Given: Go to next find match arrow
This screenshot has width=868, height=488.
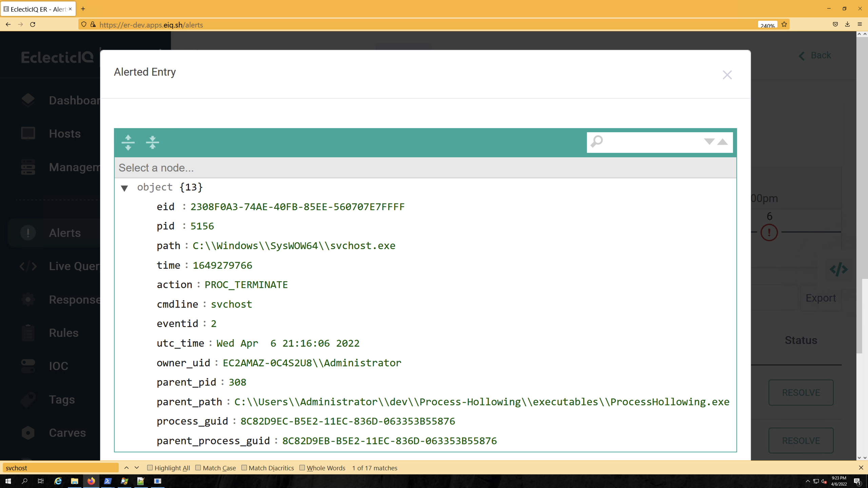Looking at the screenshot, I should [137, 468].
